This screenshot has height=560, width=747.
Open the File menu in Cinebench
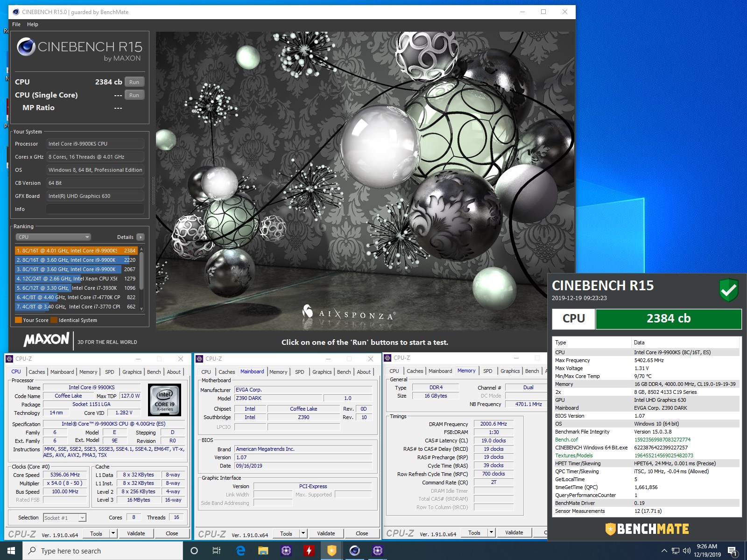pyautogui.click(x=16, y=24)
